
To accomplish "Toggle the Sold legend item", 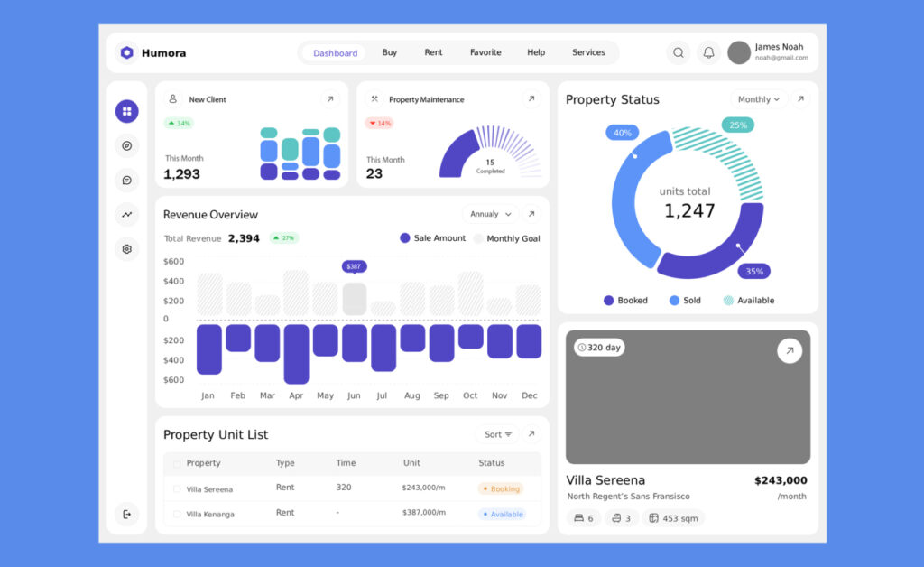I will 685,301.
